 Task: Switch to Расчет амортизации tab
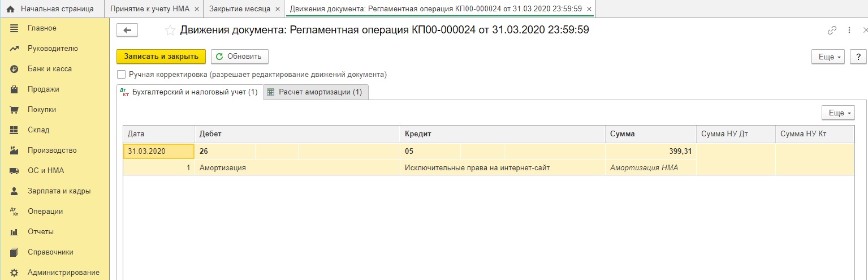click(317, 92)
